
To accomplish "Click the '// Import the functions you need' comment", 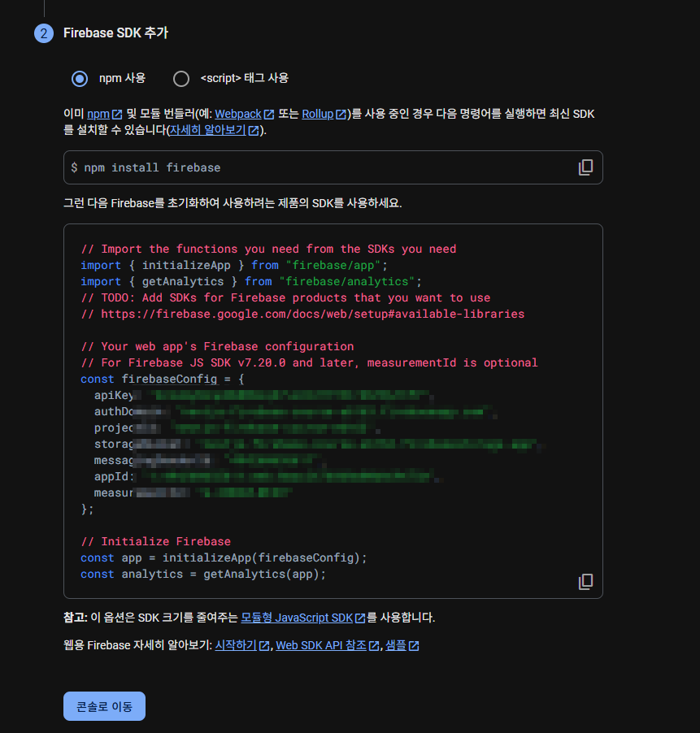I will (268, 249).
